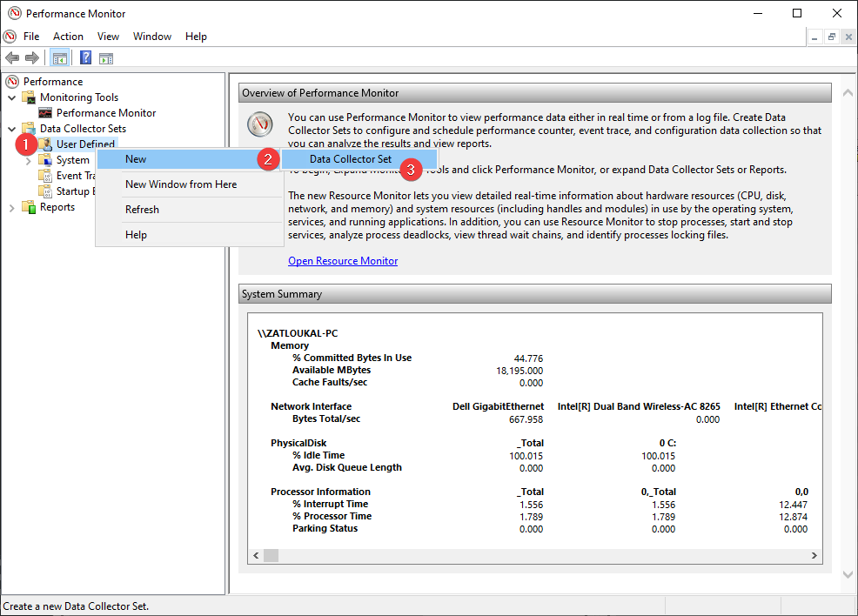Select the Performance Monitor graph icon in tree
This screenshot has height=616, width=858.
coord(46,113)
